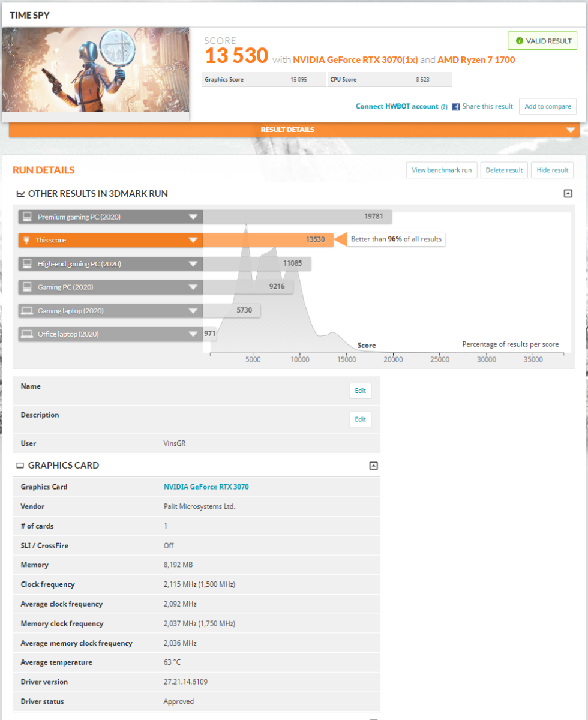Click average memory clock 2,036 MHz
Image resolution: width=588 pixels, height=720 pixels.
[x=180, y=643]
